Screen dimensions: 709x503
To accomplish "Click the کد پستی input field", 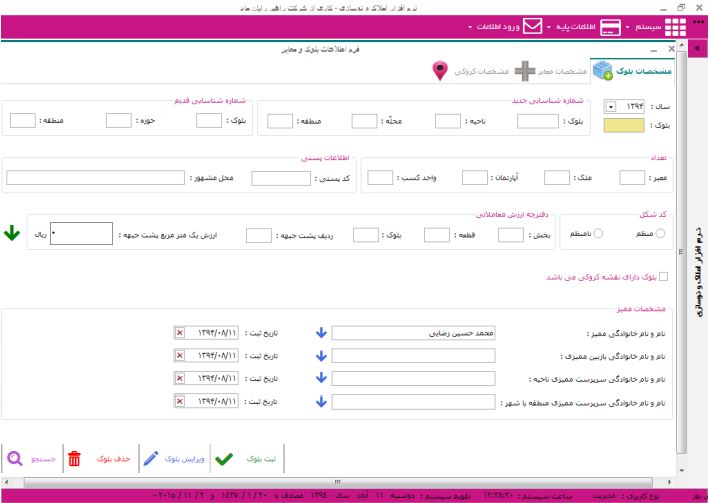I will 281,178.
